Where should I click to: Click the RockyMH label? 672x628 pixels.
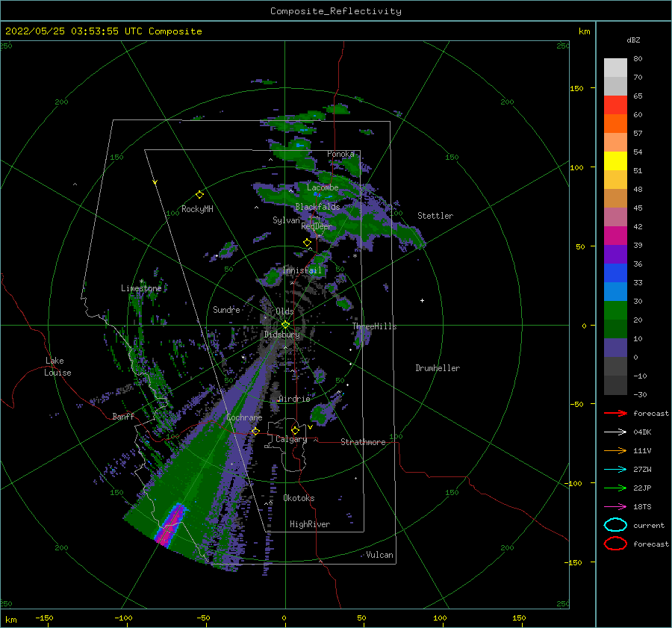197,209
